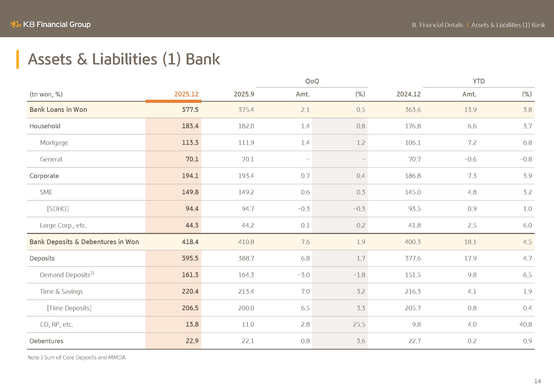Click the Demand Deposits footnote label

coord(67,275)
